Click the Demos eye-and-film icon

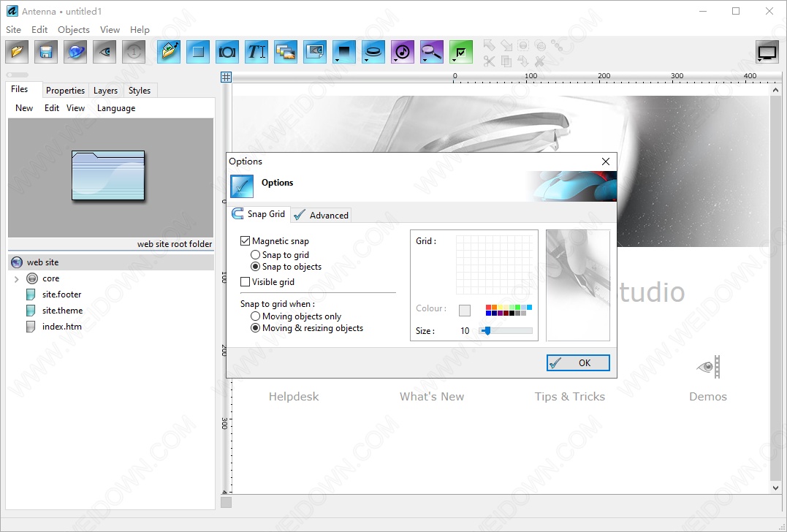click(709, 367)
